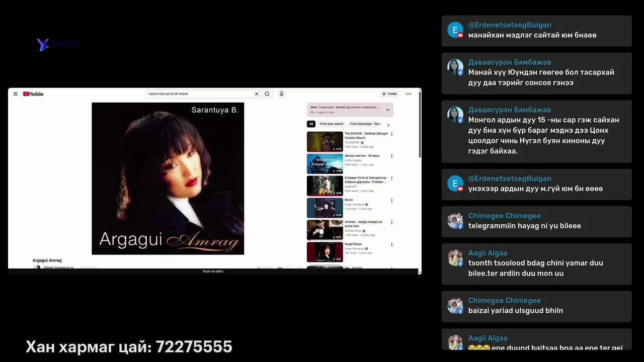Open options for The BAATAR - Sarkhad video

click(392, 134)
